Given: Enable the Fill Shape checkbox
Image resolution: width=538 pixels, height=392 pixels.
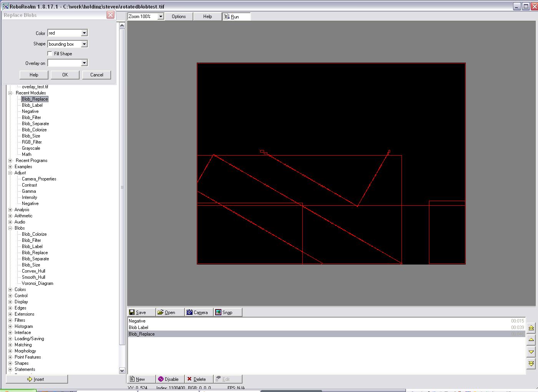Looking at the screenshot, I should pos(50,54).
